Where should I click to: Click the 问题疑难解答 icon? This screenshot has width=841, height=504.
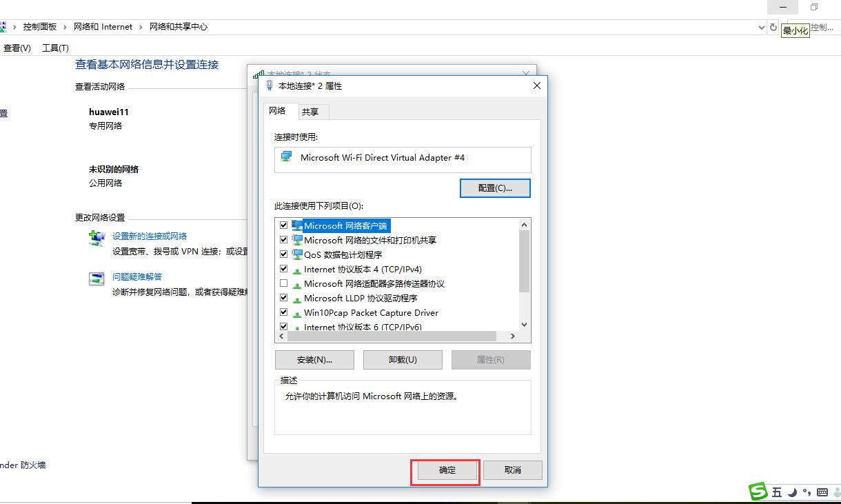(97, 279)
